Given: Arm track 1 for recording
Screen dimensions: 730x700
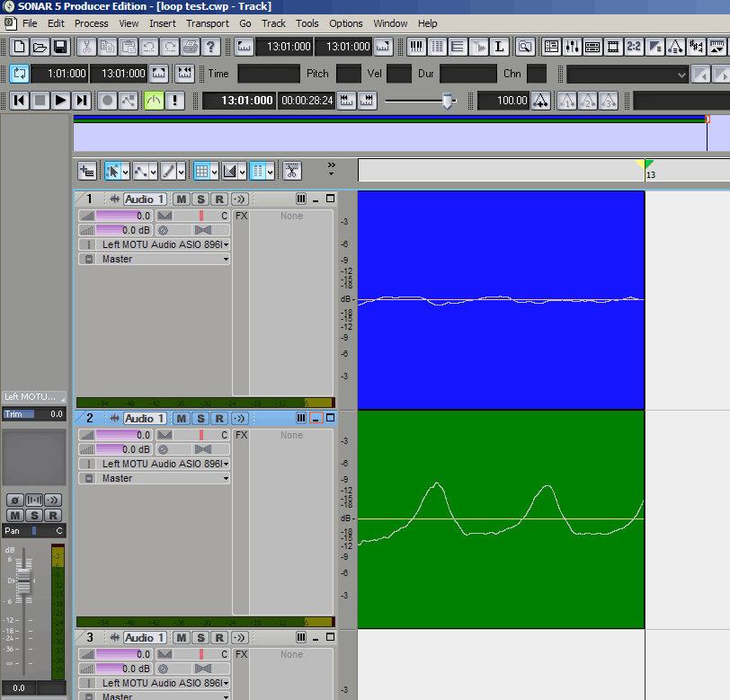Looking at the screenshot, I should 218,199.
